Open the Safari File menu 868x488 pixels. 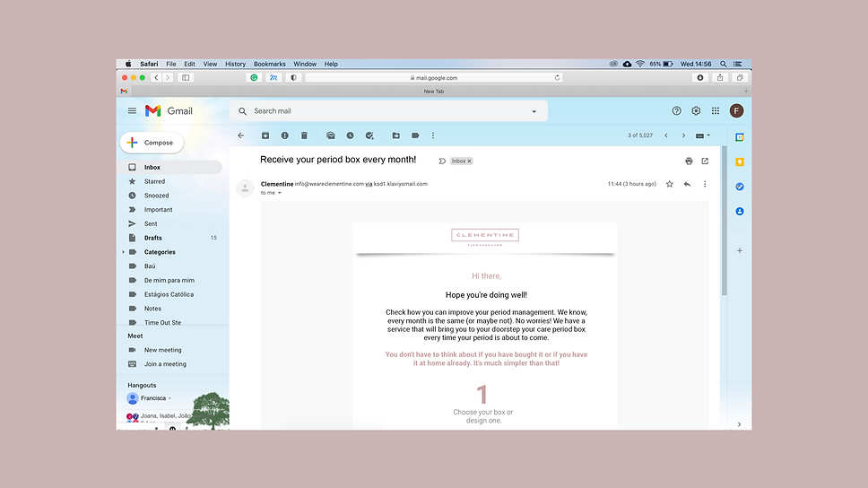[x=171, y=64]
